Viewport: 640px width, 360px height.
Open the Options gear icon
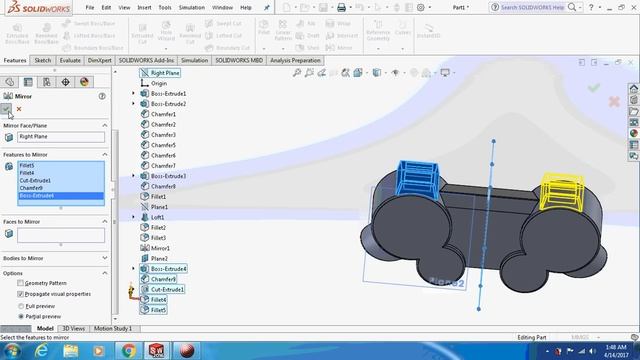420,7
